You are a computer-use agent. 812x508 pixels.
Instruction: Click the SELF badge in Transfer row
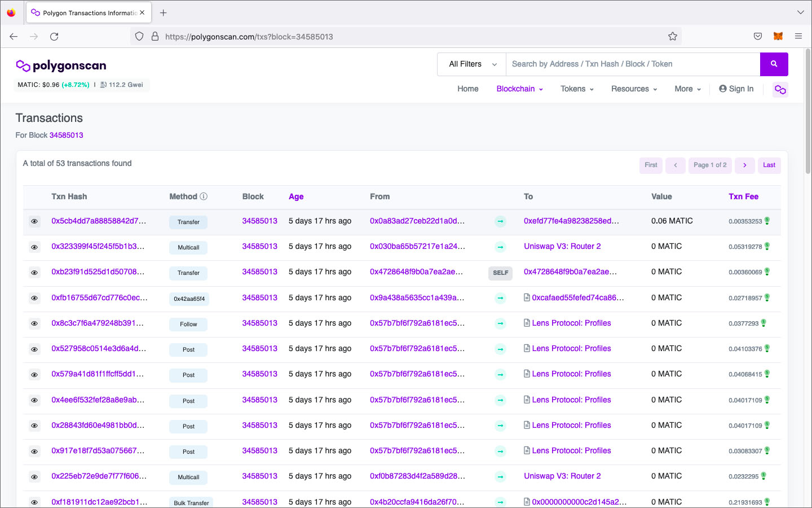pos(500,273)
